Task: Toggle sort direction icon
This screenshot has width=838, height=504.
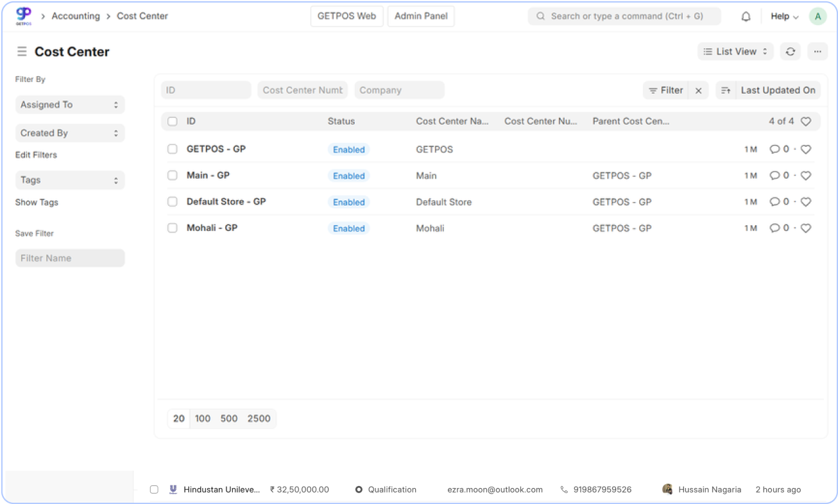Action: pyautogui.click(x=725, y=90)
